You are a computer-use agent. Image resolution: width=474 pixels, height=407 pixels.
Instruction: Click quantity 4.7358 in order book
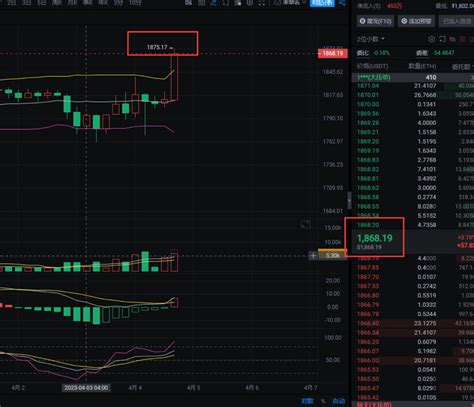click(427, 225)
